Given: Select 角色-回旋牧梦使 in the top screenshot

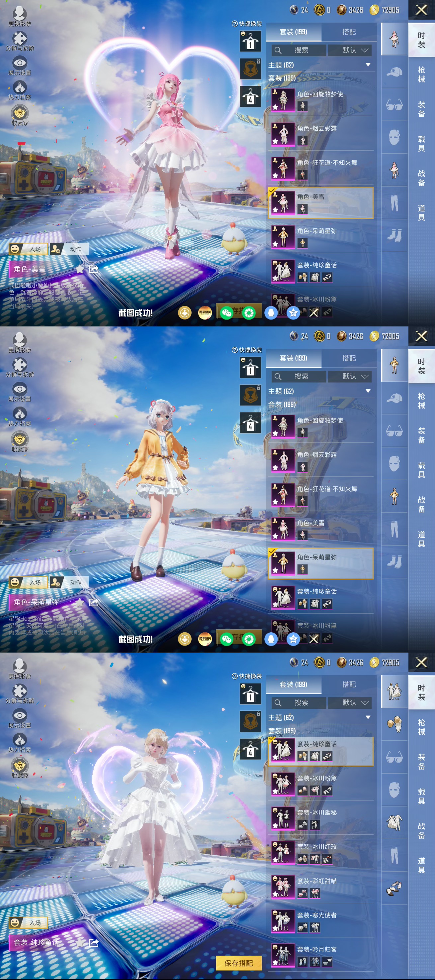Looking at the screenshot, I should [x=321, y=100].
